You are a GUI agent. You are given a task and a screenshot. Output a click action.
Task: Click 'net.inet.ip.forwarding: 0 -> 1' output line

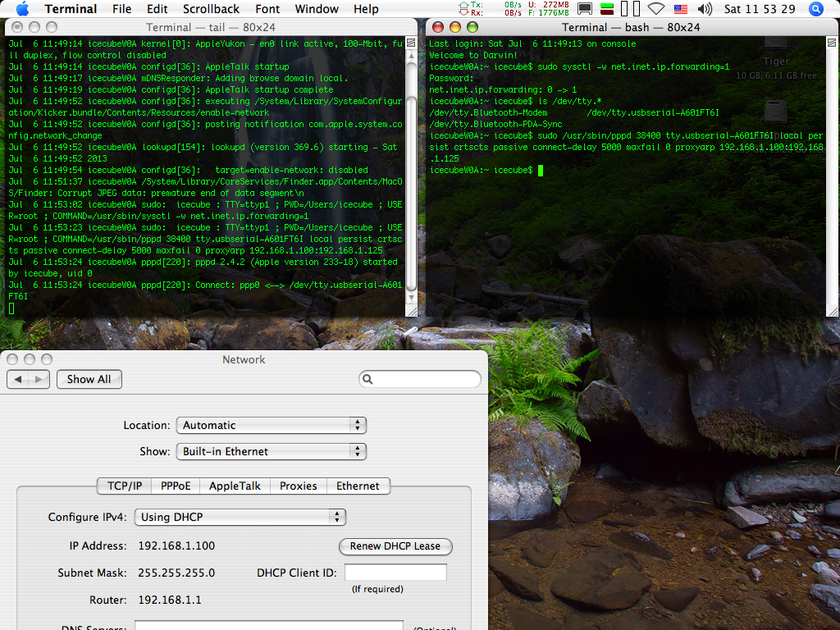tap(503, 89)
